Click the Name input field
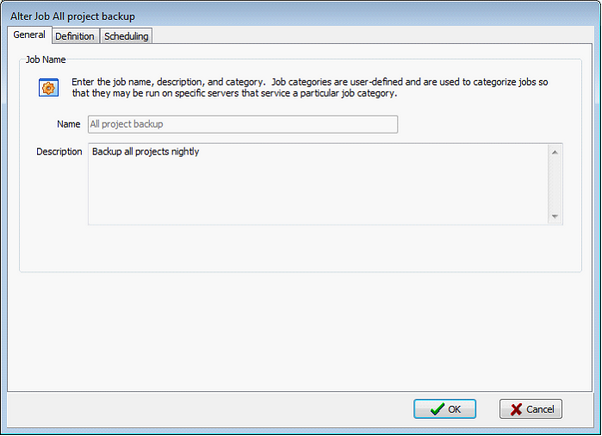 point(243,124)
